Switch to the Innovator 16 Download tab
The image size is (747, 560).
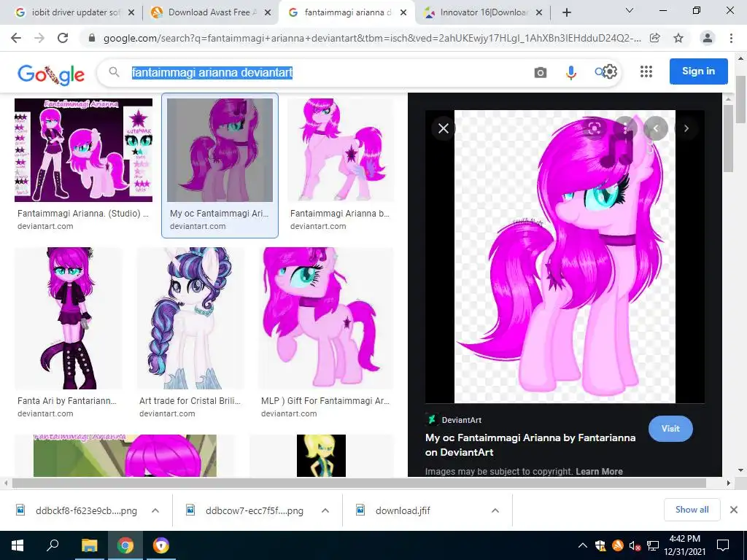point(481,13)
